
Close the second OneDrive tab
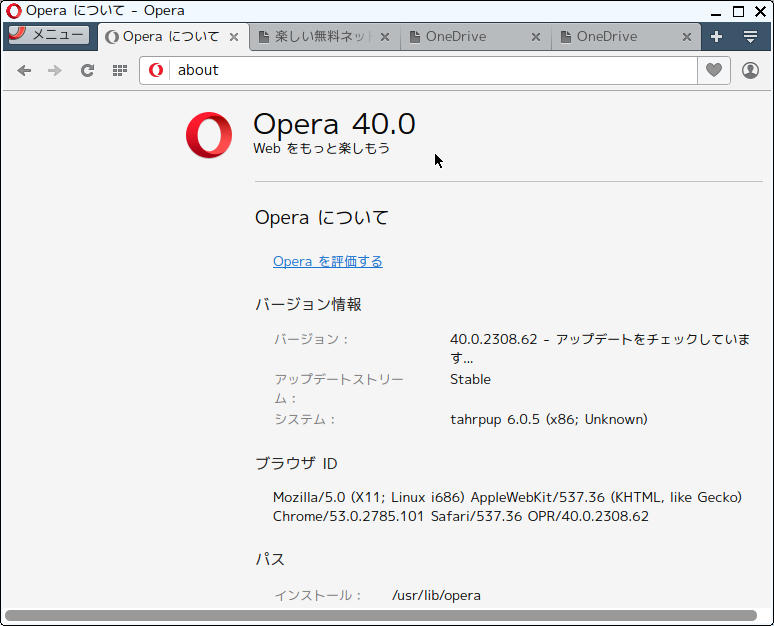687,37
